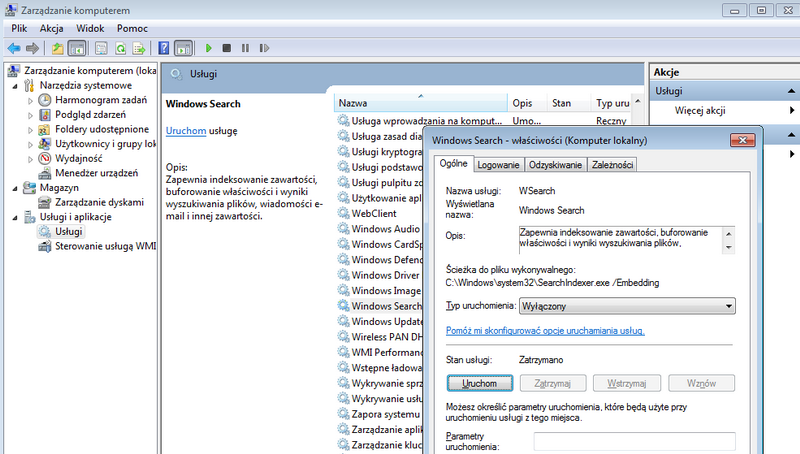Screen dimensions: 800x454
Task: Click the blue Back arrow toolbar icon
Action: point(14,48)
